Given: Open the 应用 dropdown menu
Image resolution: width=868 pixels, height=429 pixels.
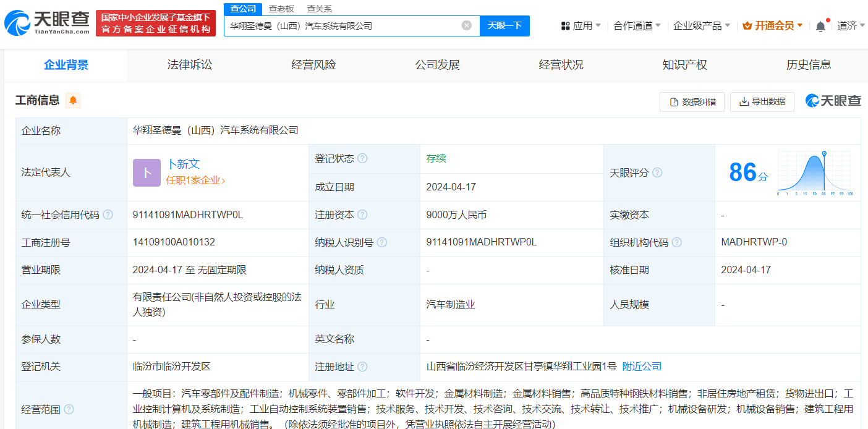Looking at the screenshot, I should pos(581,25).
